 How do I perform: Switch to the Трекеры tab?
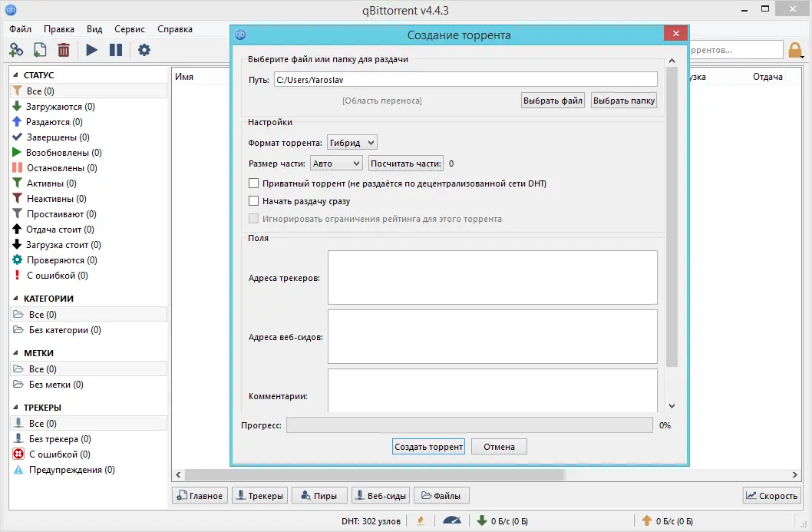point(260,496)
